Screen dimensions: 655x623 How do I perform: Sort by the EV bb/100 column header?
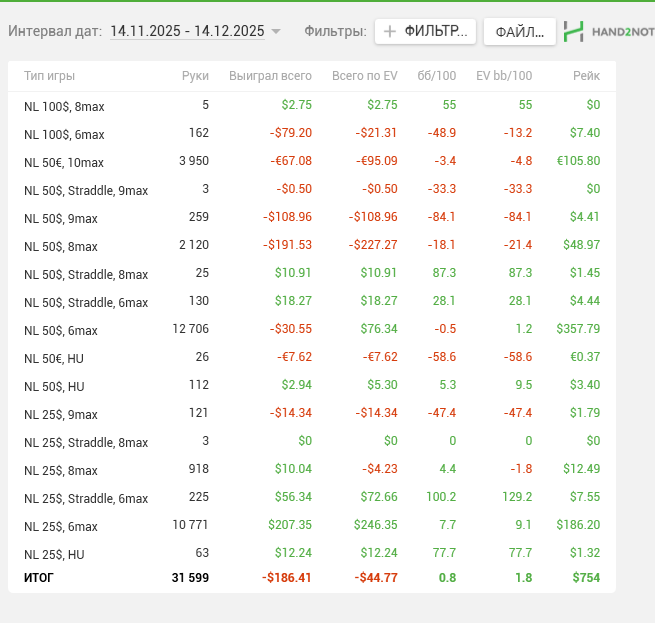pyautogui.click(x=504, y=76)
